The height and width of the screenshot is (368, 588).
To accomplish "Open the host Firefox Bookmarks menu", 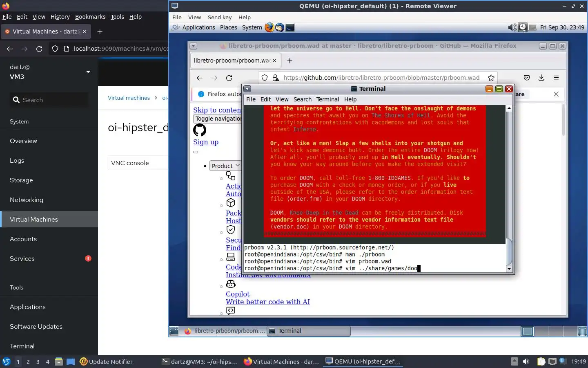I will [90, 17].
